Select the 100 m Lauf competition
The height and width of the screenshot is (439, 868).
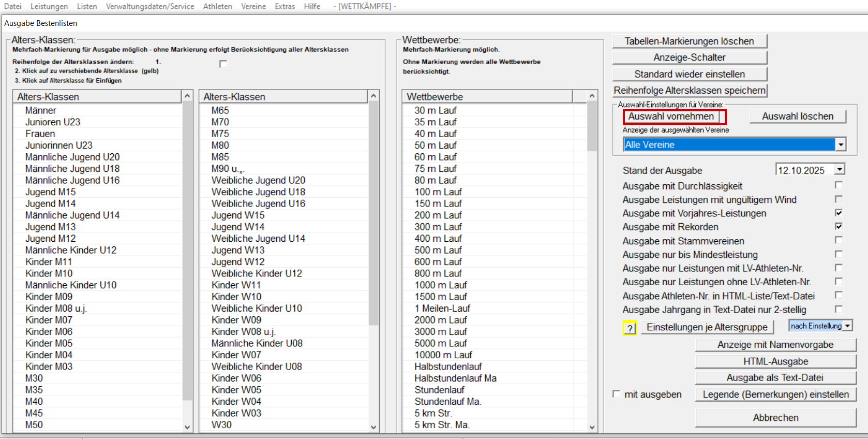click(x=438, y=192)
